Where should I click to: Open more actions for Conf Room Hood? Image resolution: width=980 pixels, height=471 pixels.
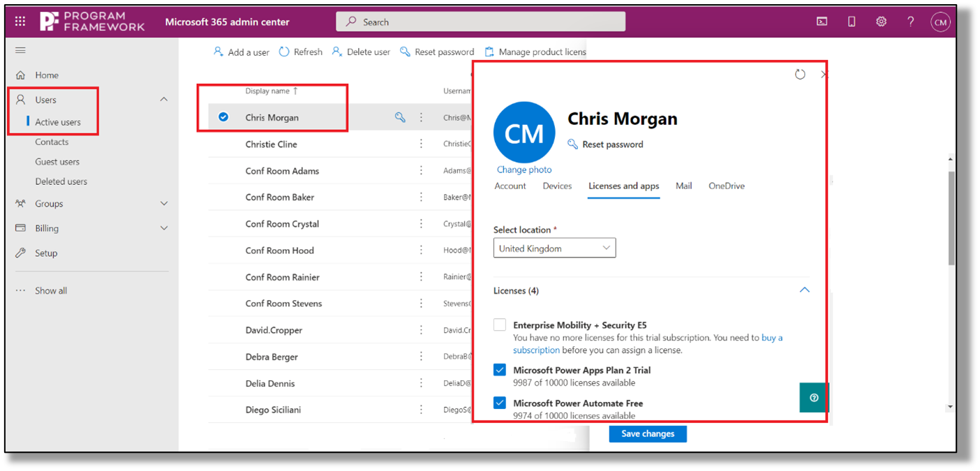(421, 250)
